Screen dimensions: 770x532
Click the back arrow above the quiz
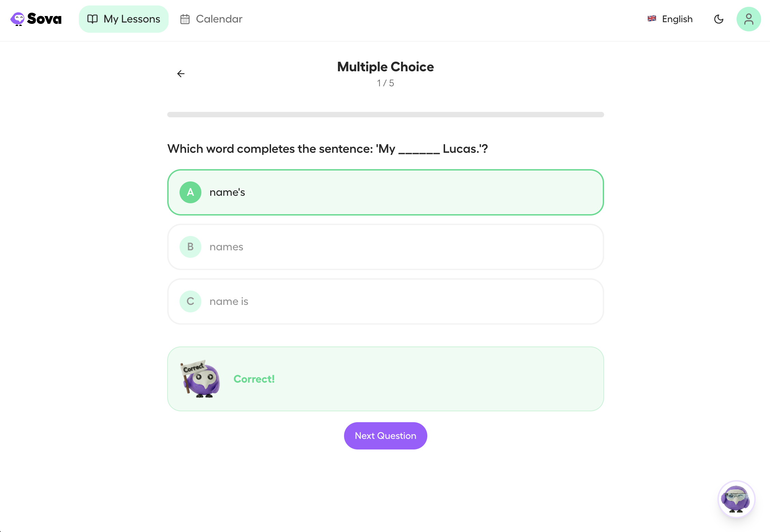181,73
